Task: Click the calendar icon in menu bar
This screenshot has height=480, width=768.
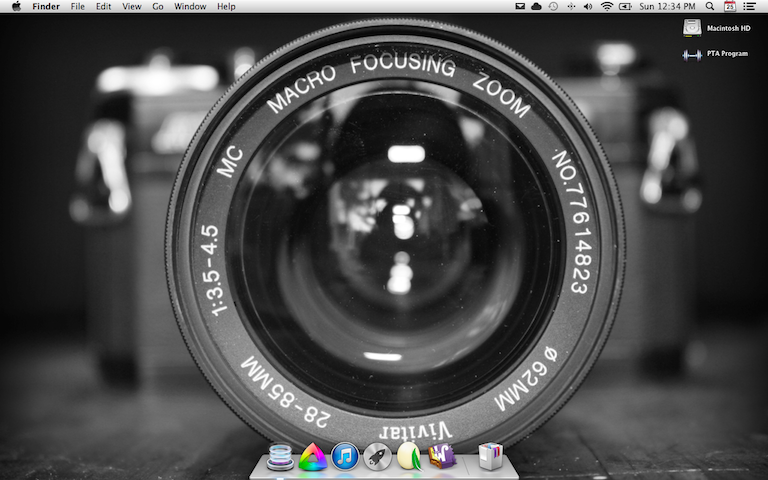Action: point(730,6)
